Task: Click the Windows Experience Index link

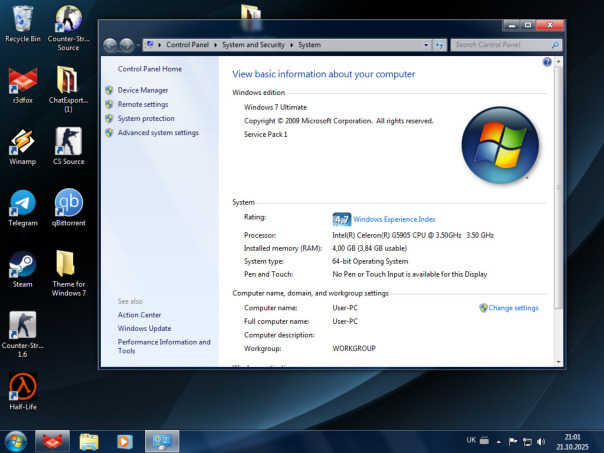Action: pos(394,219)
